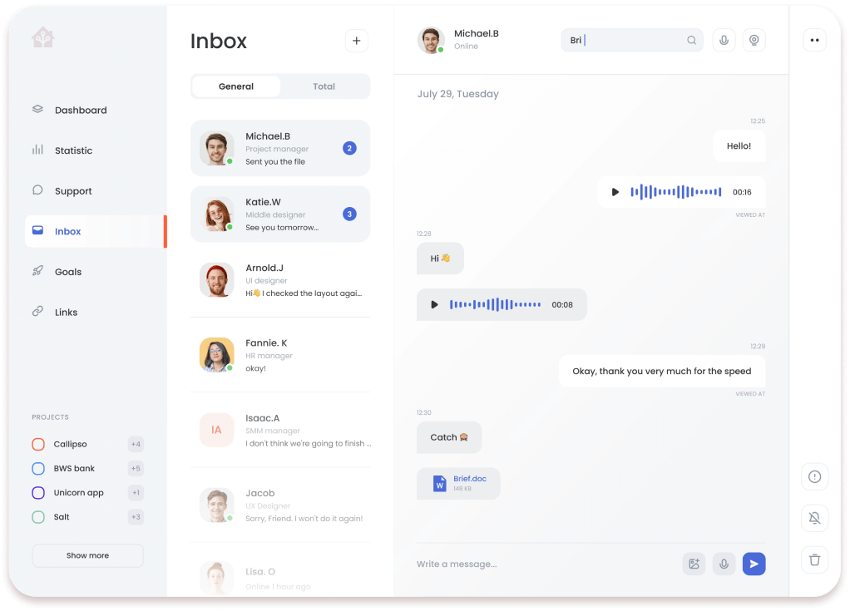Select the General tab
This screenshot has width=855, height=616.
click(236, 86)
